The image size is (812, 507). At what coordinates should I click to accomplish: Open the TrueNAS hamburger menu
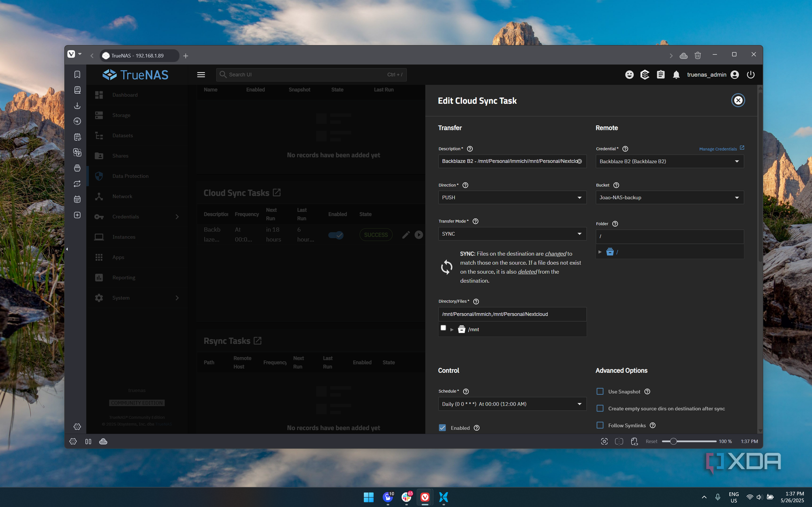pos(201,75)
